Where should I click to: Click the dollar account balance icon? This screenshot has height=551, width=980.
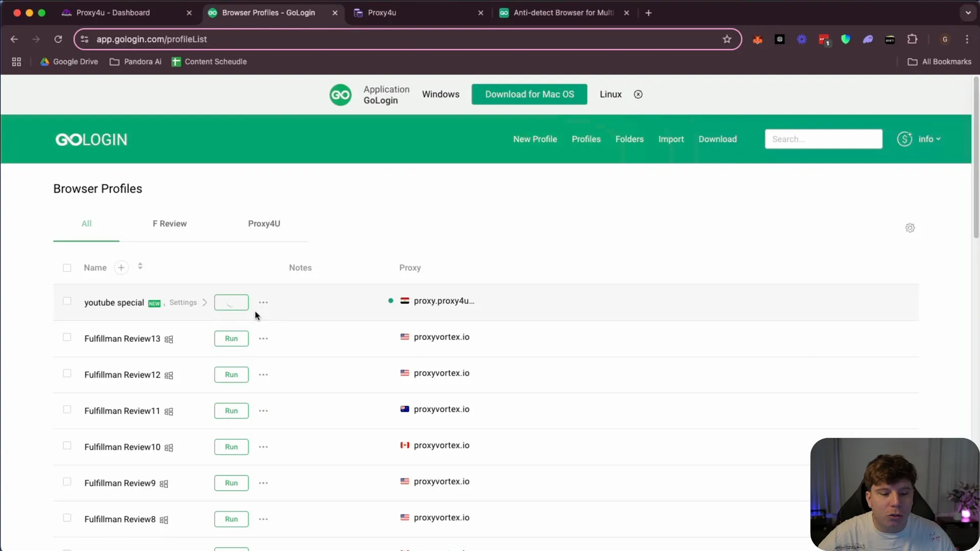point(904,139)
